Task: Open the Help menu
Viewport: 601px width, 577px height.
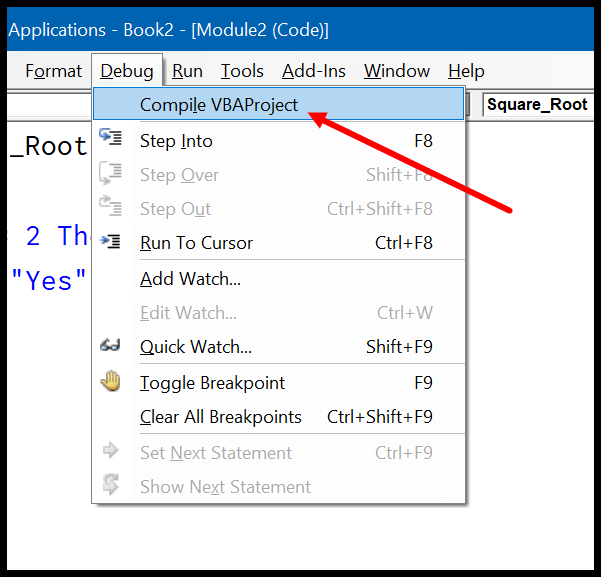Action: (466, 71)
